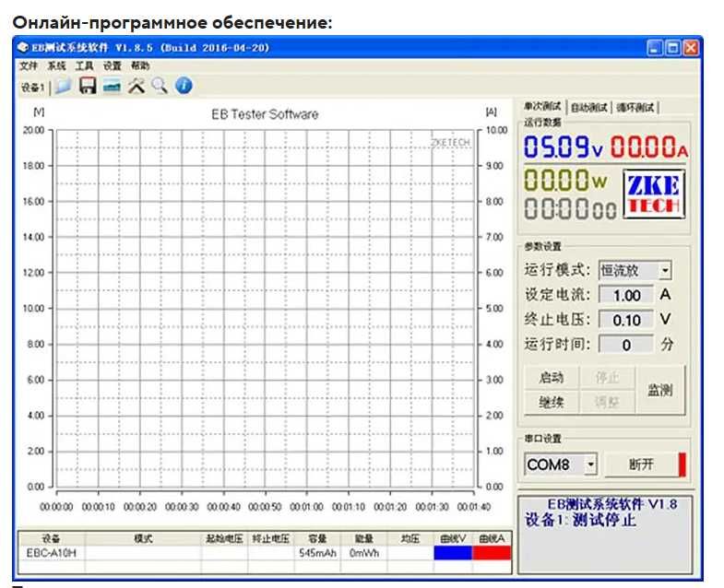Click the 设备 column header
Viewport: 724px width, 588px height.
[52, 538]
